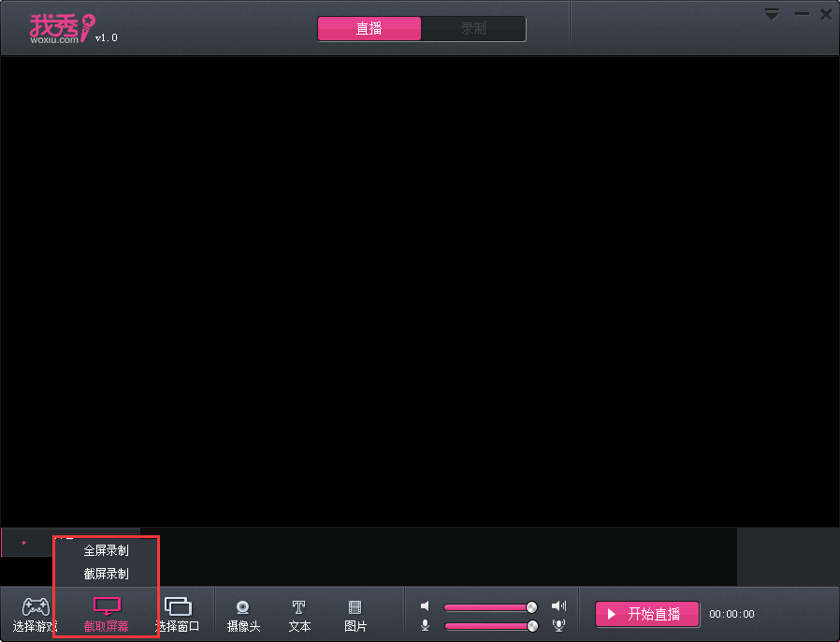The width and height of the screenshot is (840, 642).
Task: Open the 选择窗口 window selector
Action: 178,606
